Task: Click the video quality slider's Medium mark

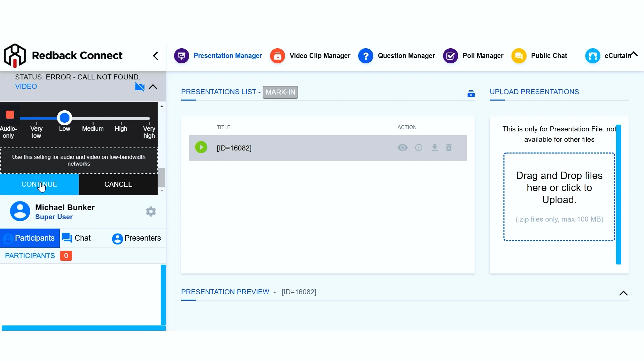Action: coord(93,118)
